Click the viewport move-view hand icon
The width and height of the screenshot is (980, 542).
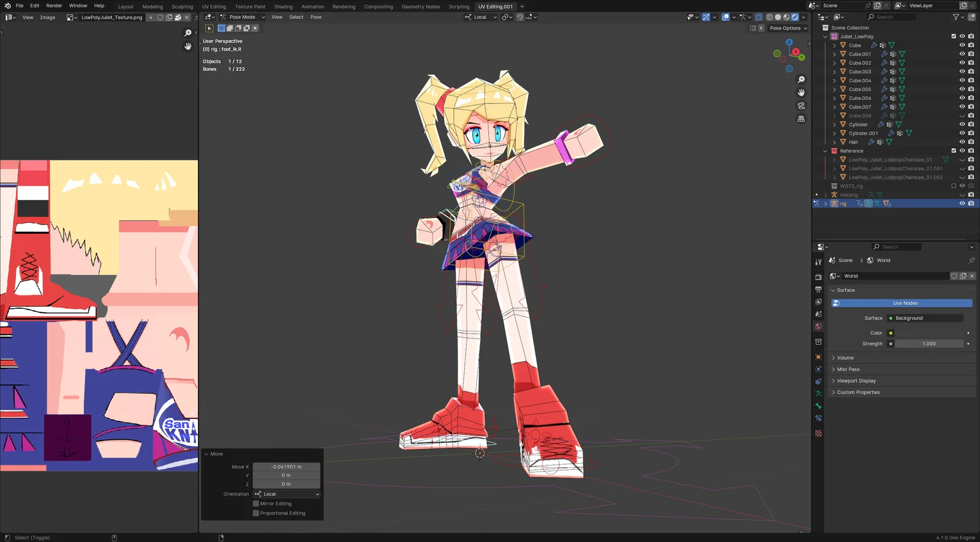(x=801, y=93)
